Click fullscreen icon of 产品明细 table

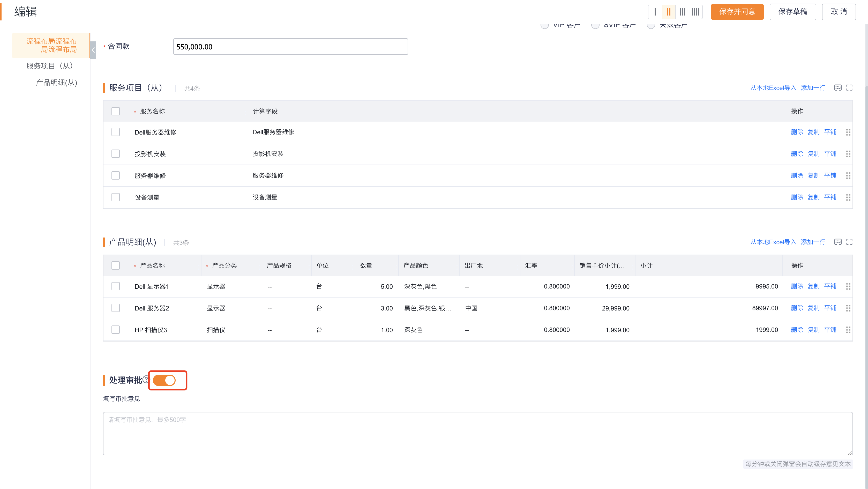point(849,242)
